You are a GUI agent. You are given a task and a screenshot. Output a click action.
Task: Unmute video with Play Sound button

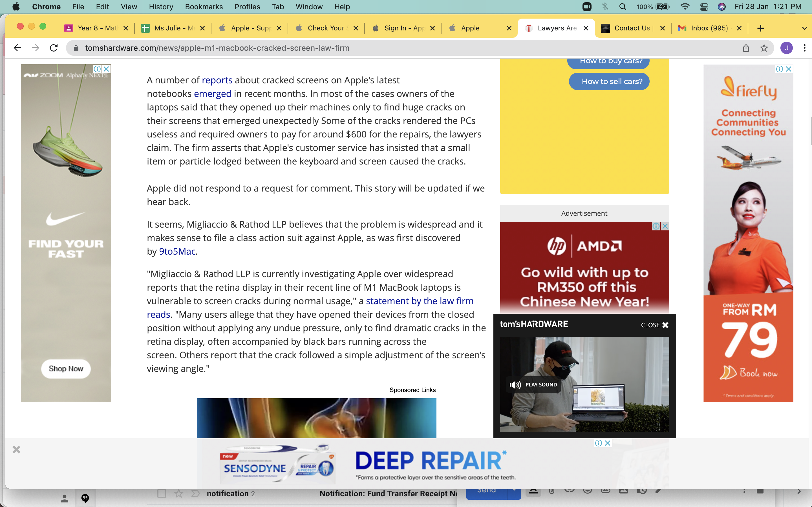533,384
